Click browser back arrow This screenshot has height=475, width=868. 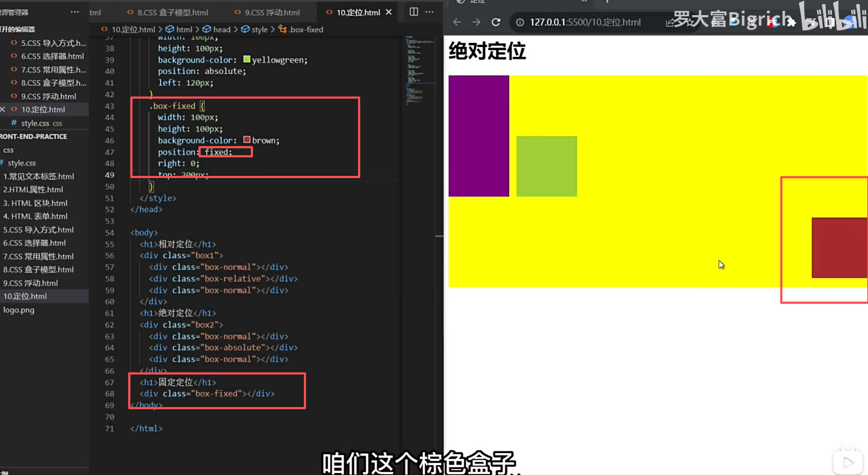(x=457, y=22)
